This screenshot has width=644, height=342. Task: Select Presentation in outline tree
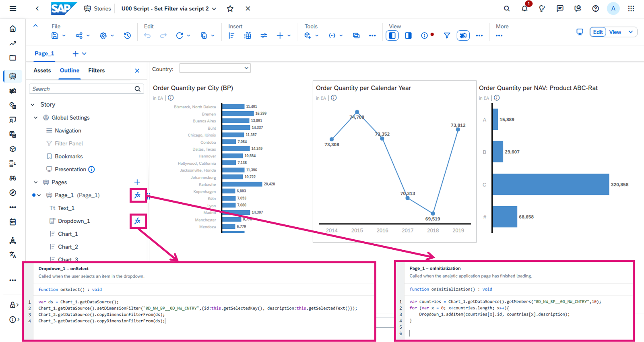point(70,169)
